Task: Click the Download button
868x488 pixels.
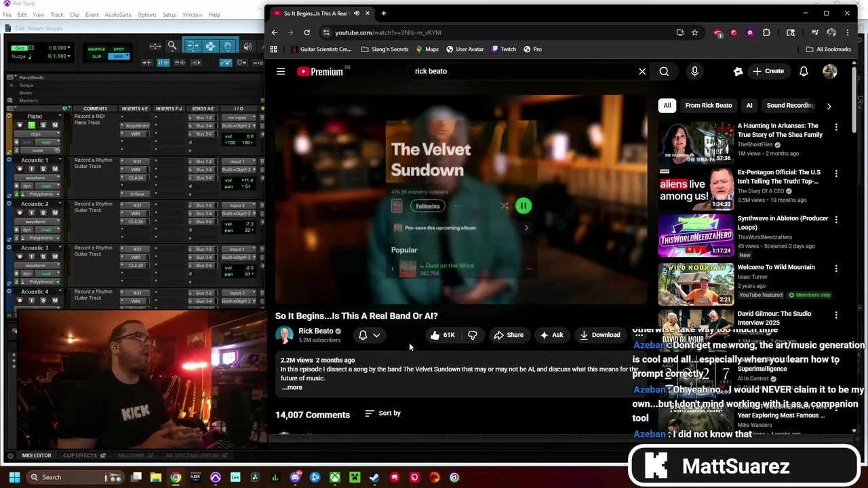Action: [600, 335]
